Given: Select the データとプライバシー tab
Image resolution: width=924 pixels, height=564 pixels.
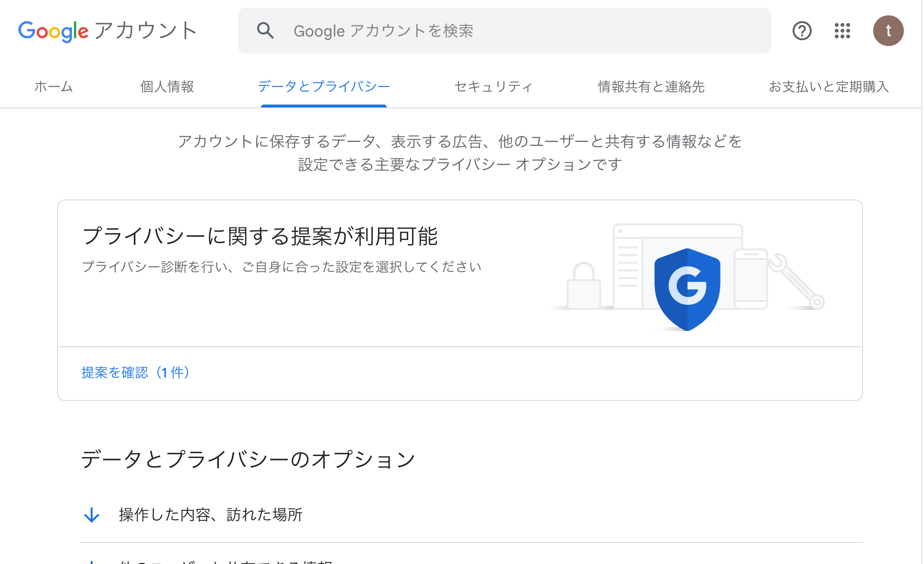Looking at the screenshot, I should pyautogui.click(x=324, y=86).
